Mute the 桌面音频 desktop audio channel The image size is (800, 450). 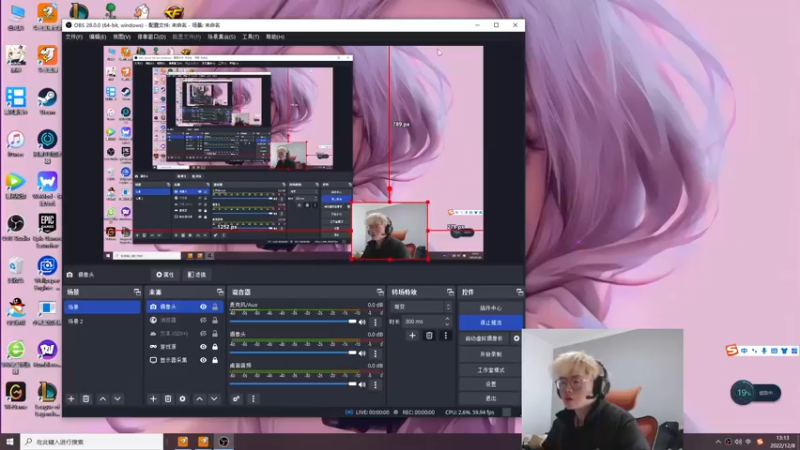[x=362, y=385]
